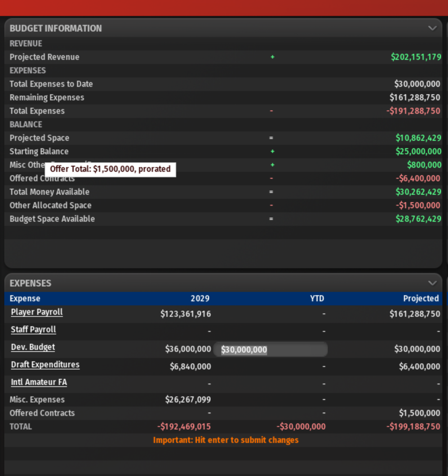Sort by the Expense column header
Screen dimensions: 448x476
(25, 298)
